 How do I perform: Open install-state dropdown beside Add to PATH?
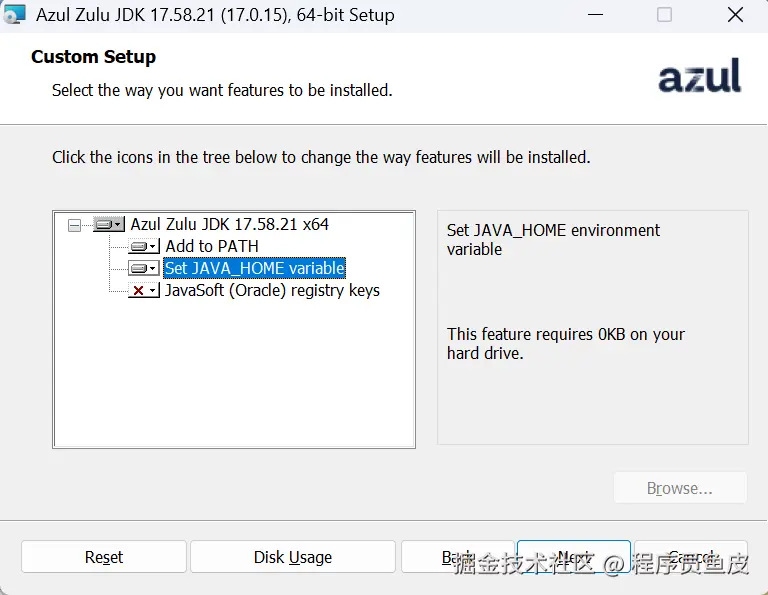pyautogui.click(x=144, y=246)
